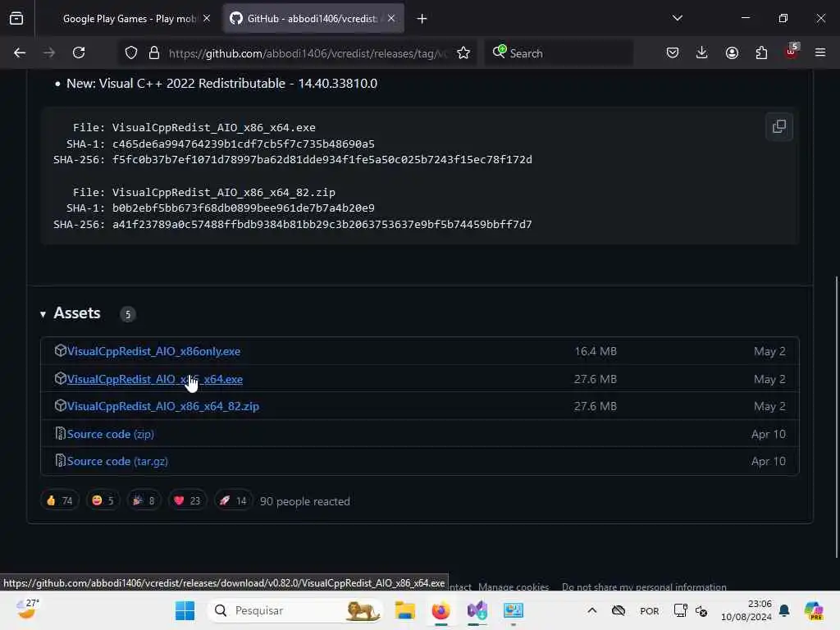Open the Pocket save icon

coord(673,53)
